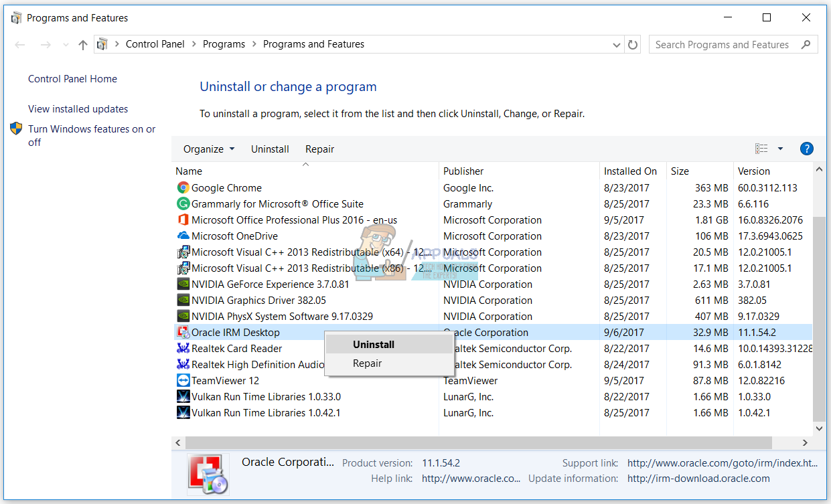Click the scroll down arrow
The image size is (831, 504).
820,428
